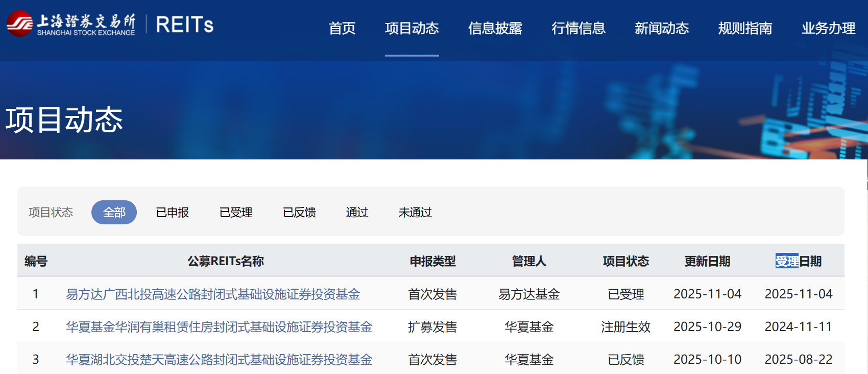Filter projects by 通过 status
This screenshot has width=868, height=374.
click(x=357, y=212)
